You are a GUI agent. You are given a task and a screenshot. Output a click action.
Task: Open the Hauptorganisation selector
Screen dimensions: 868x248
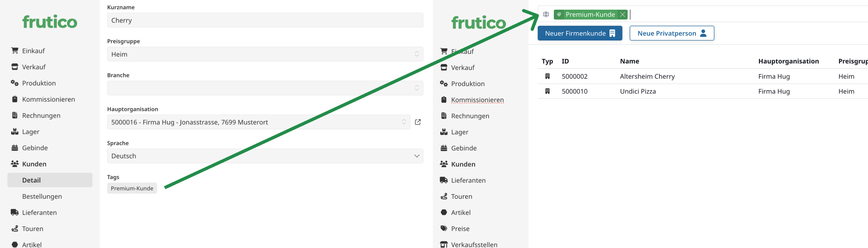[258, 122]
